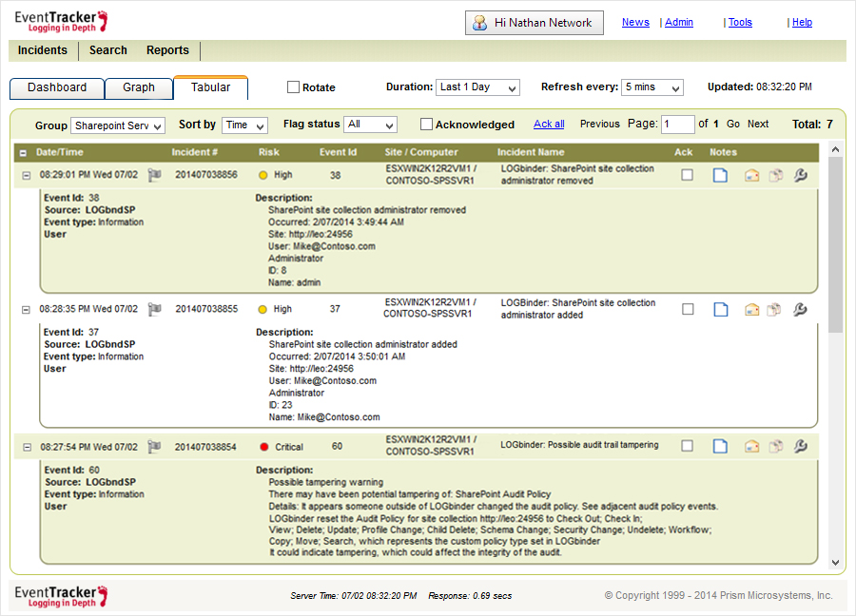Click the orange envelope icon for incident 201407038854
The image size is (856, 616).
click(x=751, y=446)
